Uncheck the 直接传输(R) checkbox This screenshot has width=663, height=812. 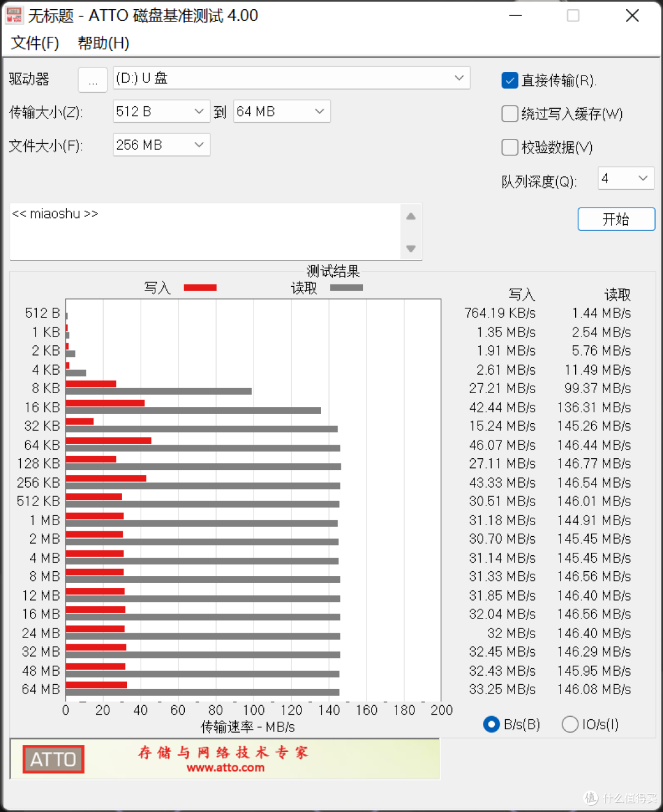tap(510, 80)
